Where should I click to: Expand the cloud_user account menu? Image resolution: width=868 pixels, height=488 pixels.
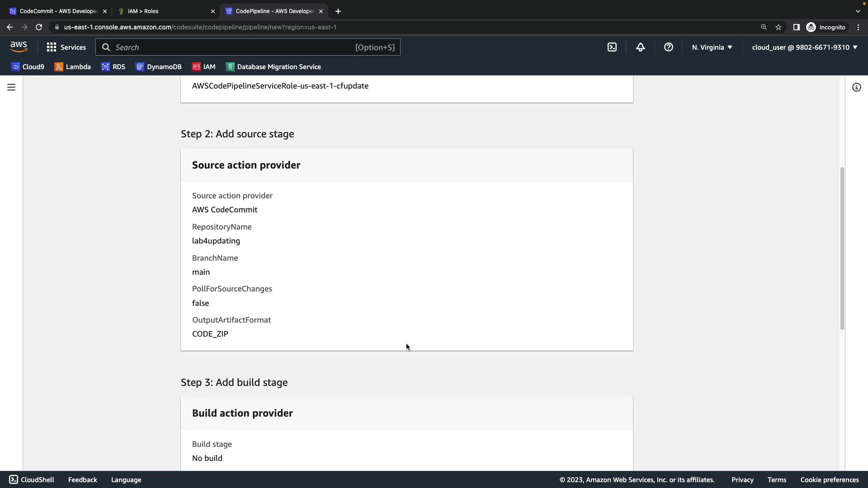click(804, 47)
